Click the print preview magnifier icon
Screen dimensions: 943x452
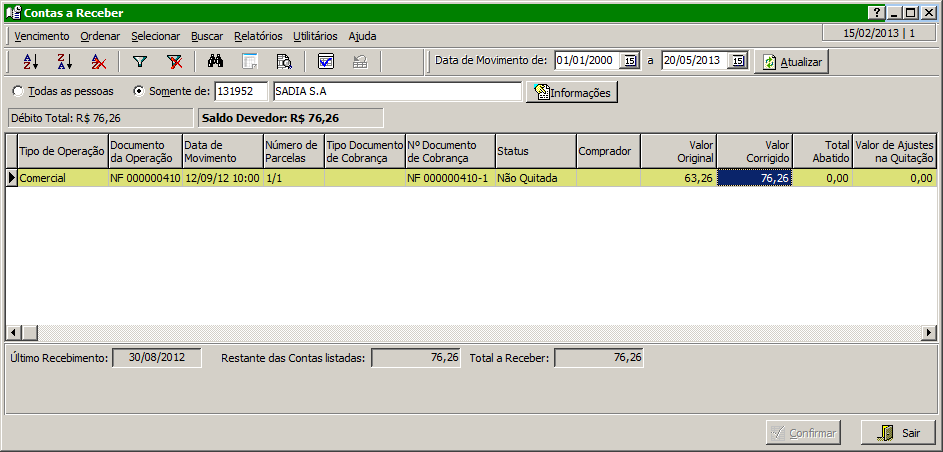click(283, 62)
